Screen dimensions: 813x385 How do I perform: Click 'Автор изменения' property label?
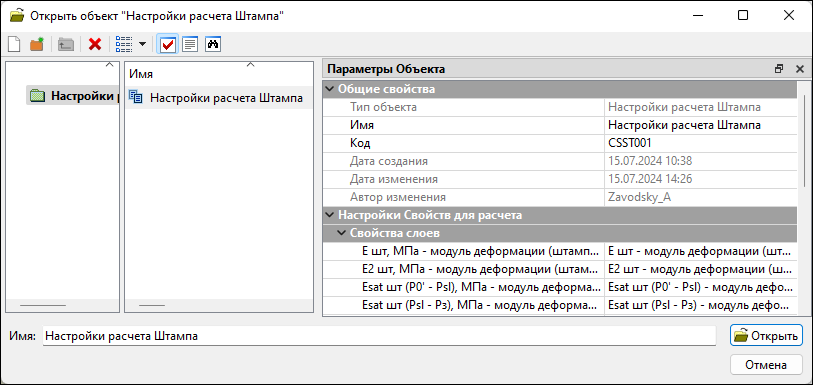click(398, 197)
